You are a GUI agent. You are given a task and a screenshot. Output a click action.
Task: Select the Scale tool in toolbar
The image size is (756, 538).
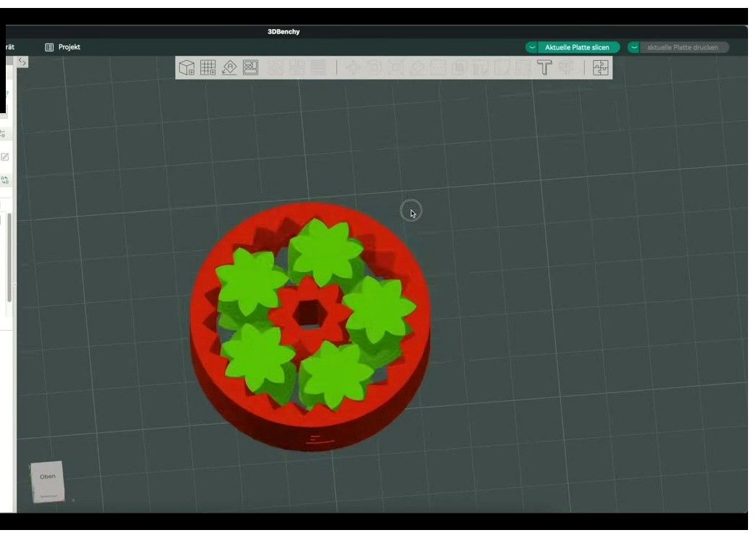395,67
